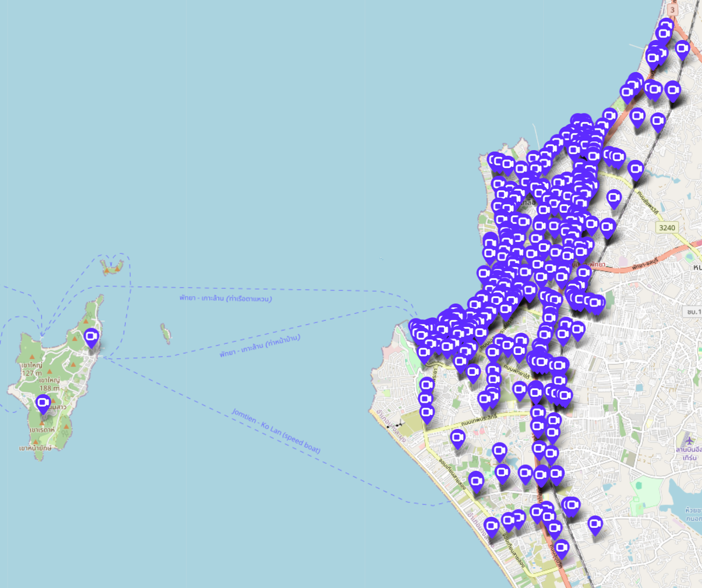Click the small island between Ko Lan and mainland
This screenshot has width=702, height=588.
pos(166,333)
